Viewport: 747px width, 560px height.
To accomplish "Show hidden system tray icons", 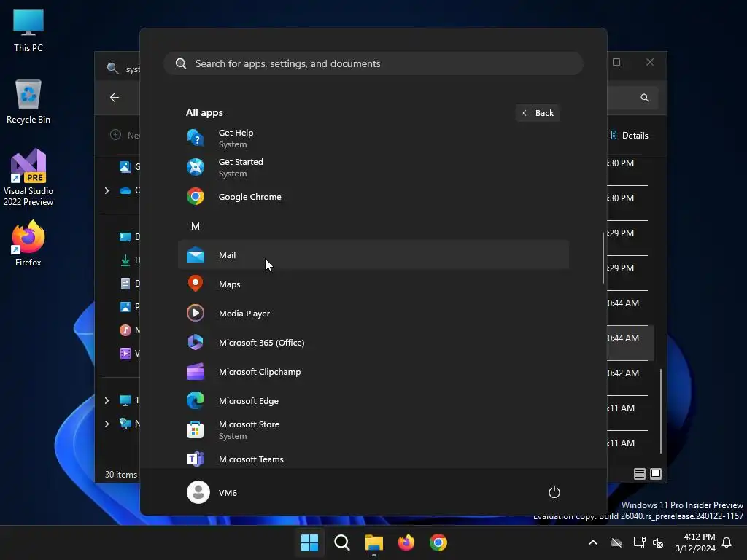I will click(592, 542).
